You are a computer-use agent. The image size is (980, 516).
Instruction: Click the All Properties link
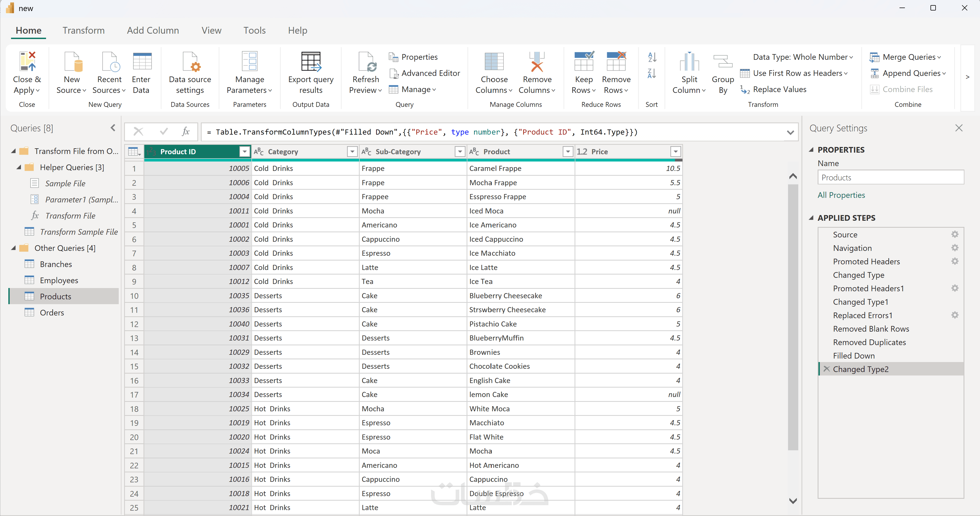(x=841, y=195)
